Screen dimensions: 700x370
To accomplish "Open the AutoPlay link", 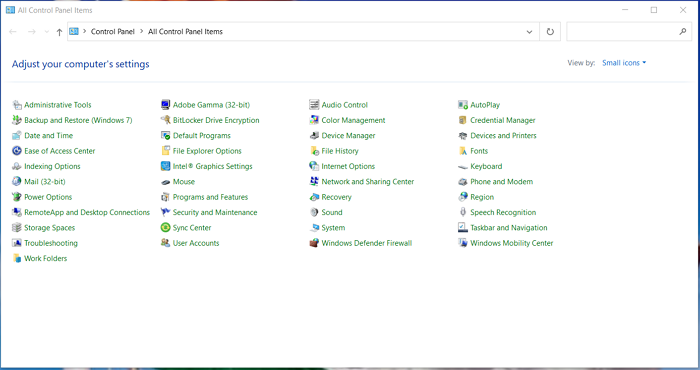I will 485,105.
